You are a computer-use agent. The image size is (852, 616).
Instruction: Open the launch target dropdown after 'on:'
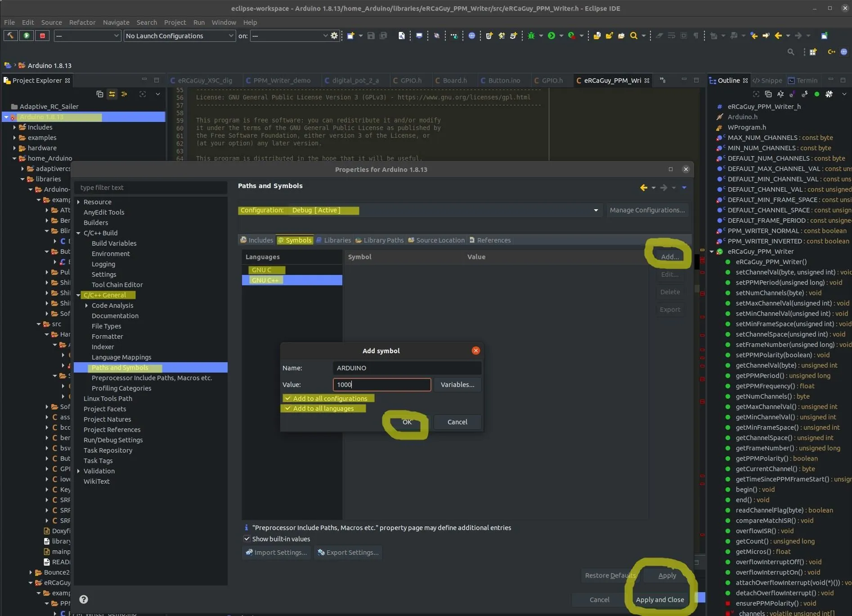(x=290, y=36)
